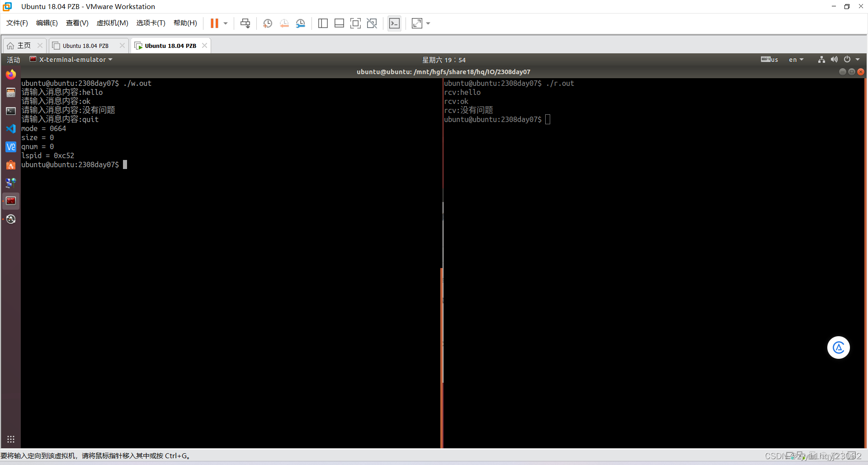Screen dimensions: 868x465
Task: Open the clock 星期六 19:54
Action: click(x=443, y=60)
